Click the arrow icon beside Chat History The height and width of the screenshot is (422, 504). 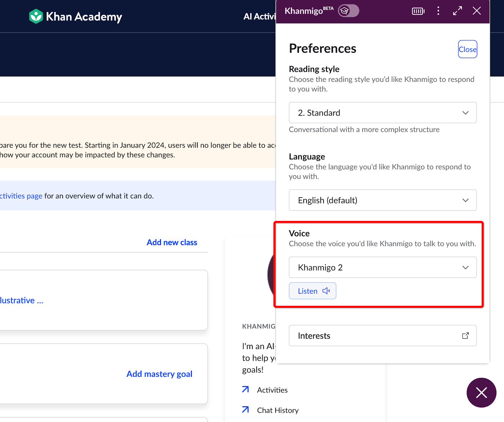(245, 410)
